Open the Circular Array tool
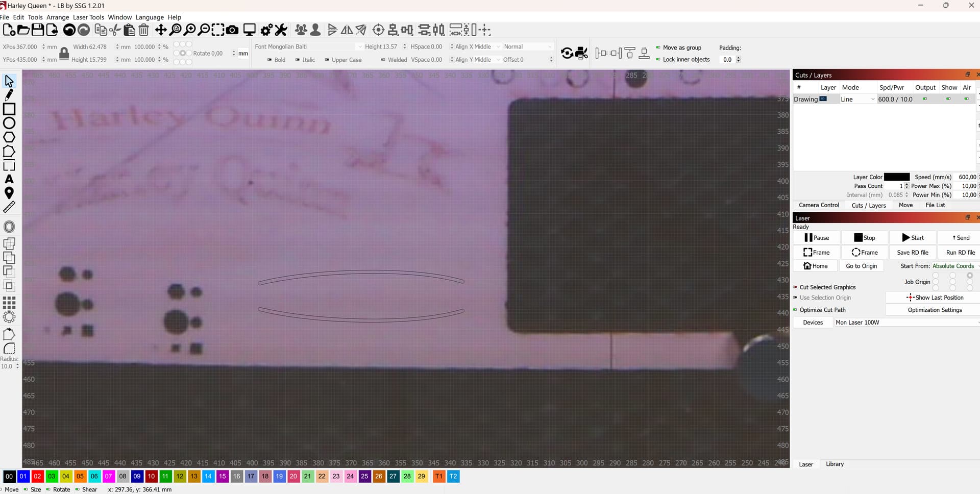 (9, 317)
